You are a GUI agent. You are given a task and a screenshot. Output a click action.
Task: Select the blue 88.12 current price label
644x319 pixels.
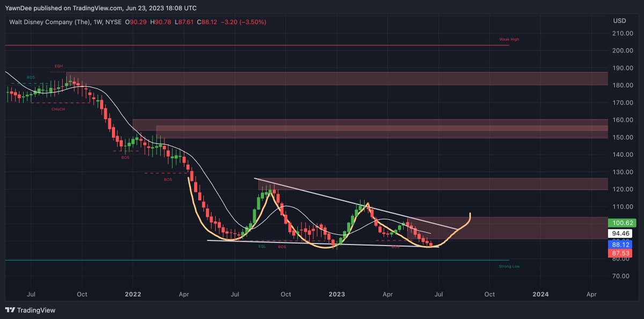coord(621,244)
